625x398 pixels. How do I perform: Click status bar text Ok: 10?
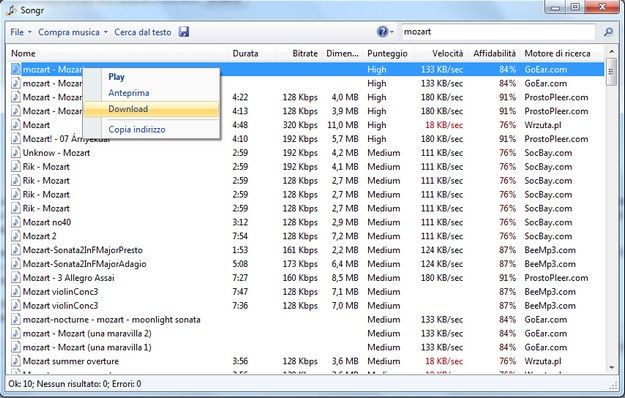[20, 384]
